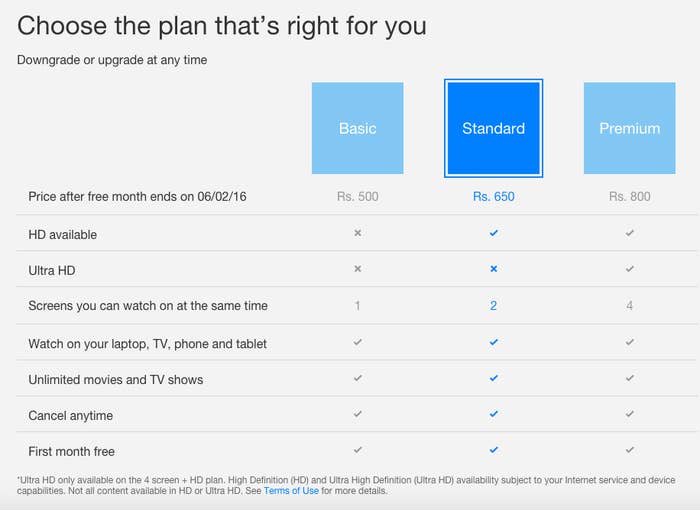Click Basic's HD available cross icon
The width and height of the screenshot is (700, 510).
point(358,233)
